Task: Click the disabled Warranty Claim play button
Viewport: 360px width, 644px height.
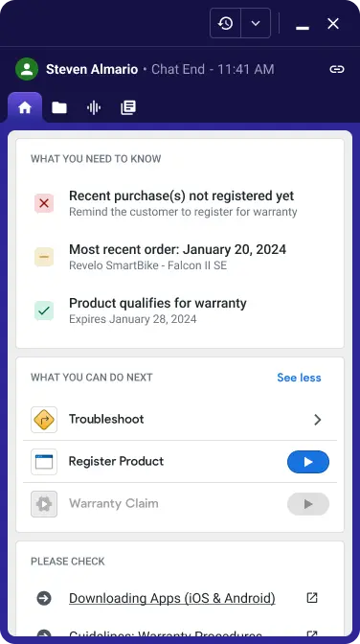Action: 308,504
